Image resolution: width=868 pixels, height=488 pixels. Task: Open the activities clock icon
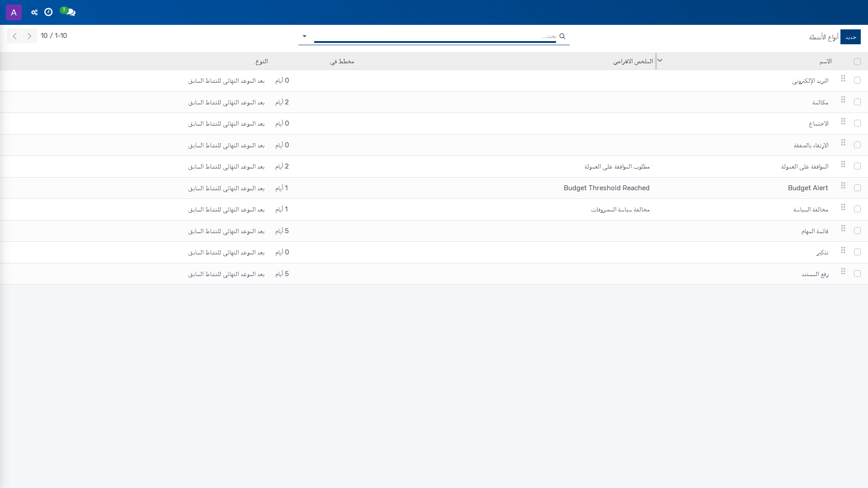click(x=48, y=12)
